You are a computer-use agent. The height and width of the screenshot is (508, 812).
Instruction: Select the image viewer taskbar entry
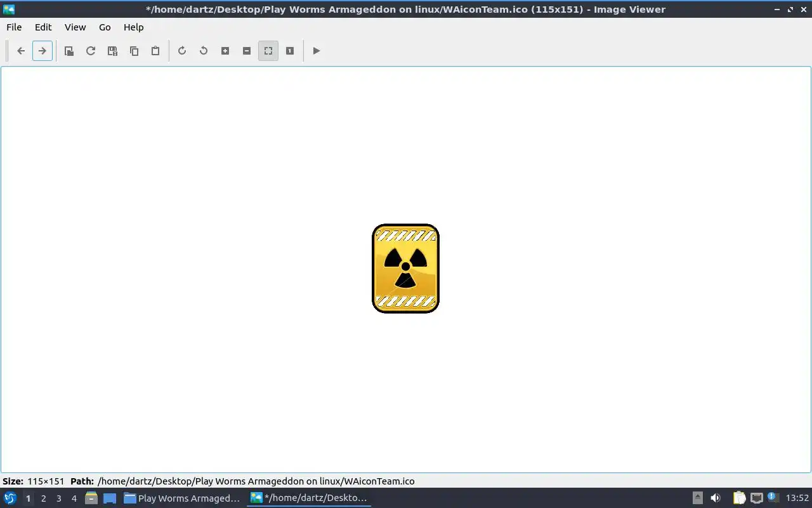[309, 498]
